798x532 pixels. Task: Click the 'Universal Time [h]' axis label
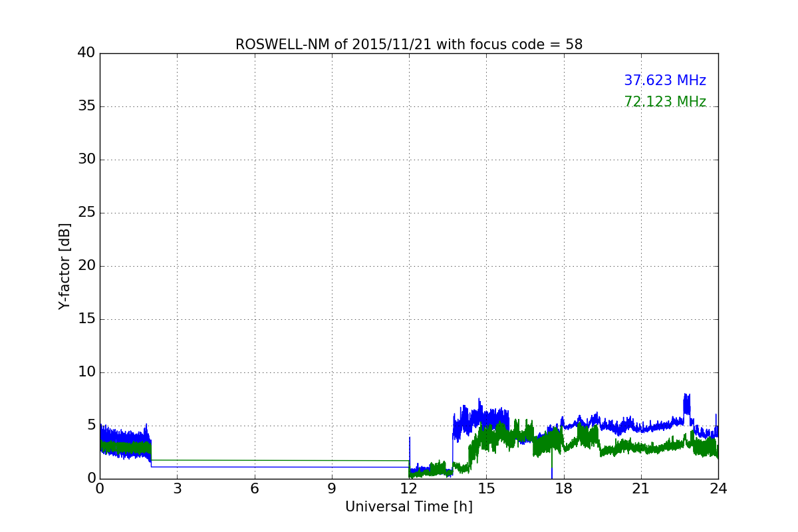click(x=409, y=507)
